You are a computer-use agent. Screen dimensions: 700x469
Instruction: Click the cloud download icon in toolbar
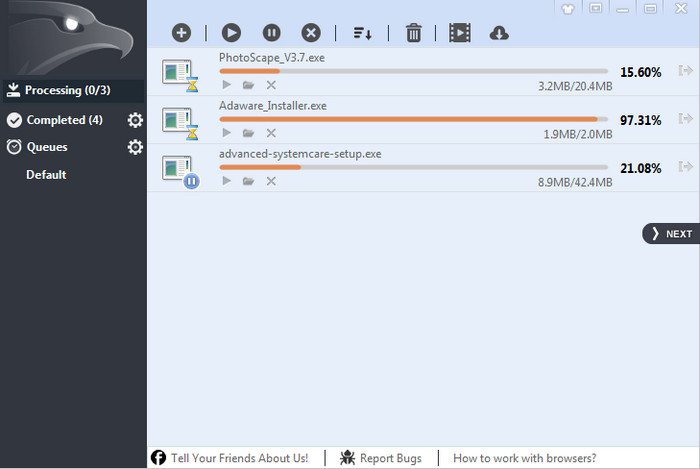[499, 33]
